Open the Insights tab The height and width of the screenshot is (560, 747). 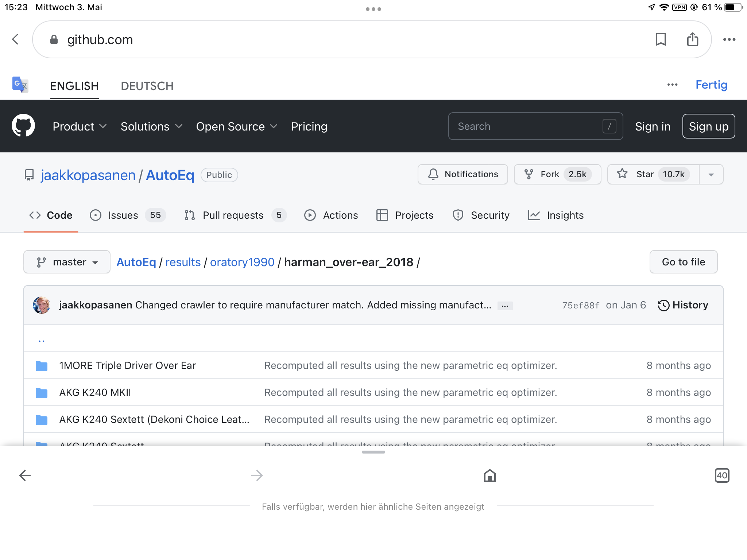[556, 215]
